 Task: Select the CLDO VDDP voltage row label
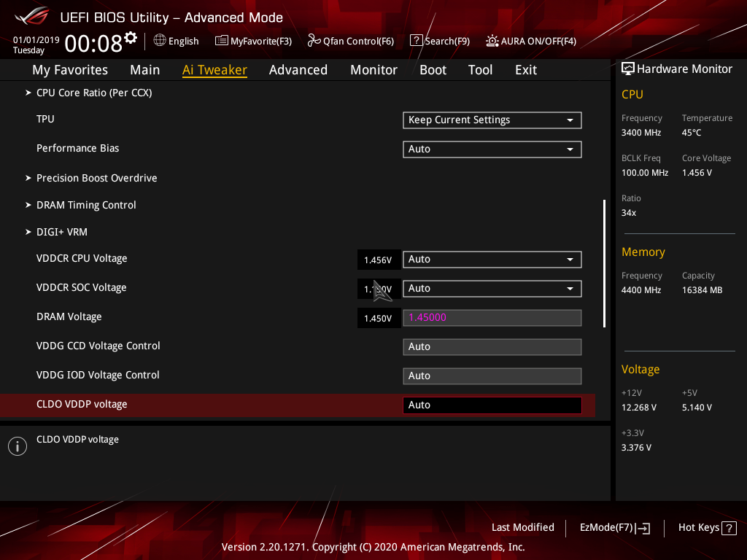(x=82, y=404)
